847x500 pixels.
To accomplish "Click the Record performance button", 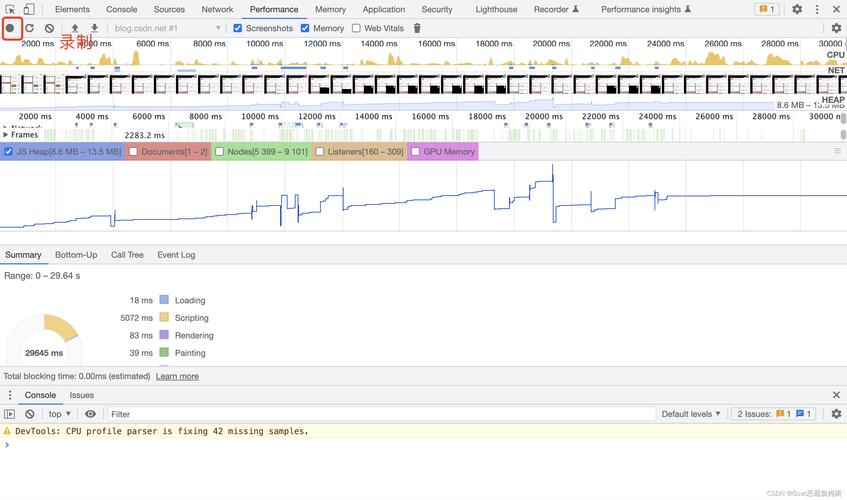I will [x=11, y=28].
